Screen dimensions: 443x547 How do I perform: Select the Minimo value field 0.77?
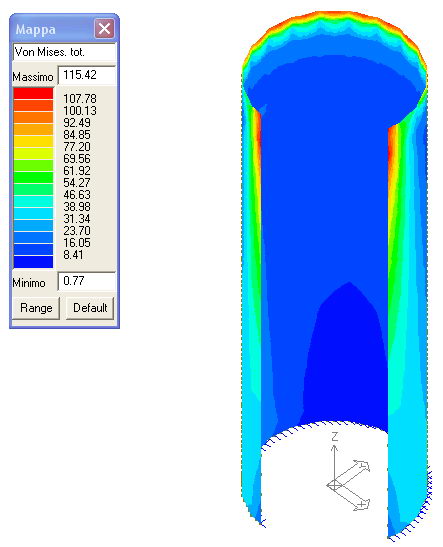tap(87, 281)
